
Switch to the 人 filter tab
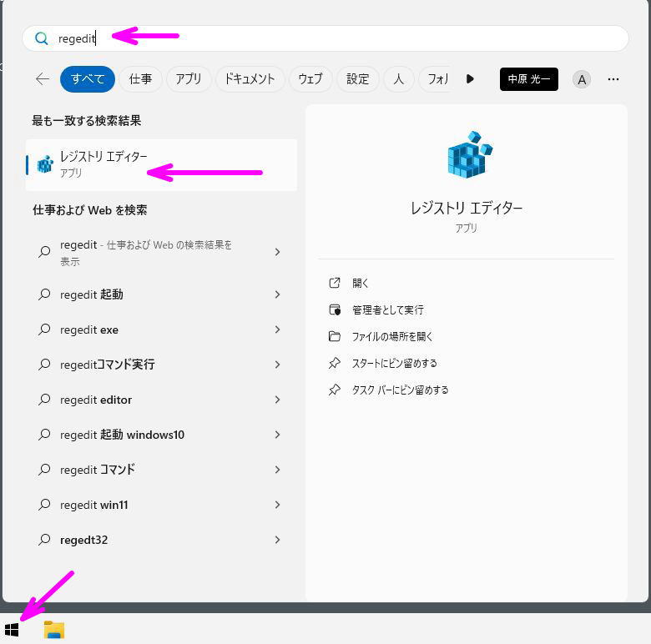[399, 79]
